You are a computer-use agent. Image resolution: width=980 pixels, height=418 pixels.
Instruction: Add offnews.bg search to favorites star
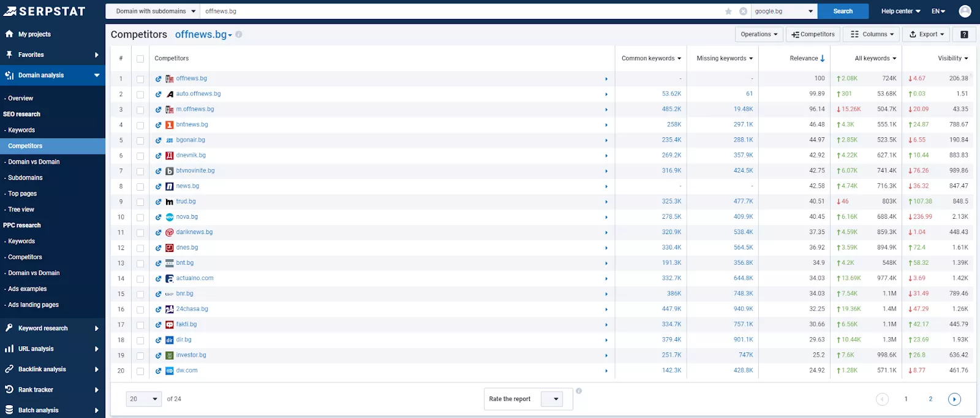click(728, 11)
